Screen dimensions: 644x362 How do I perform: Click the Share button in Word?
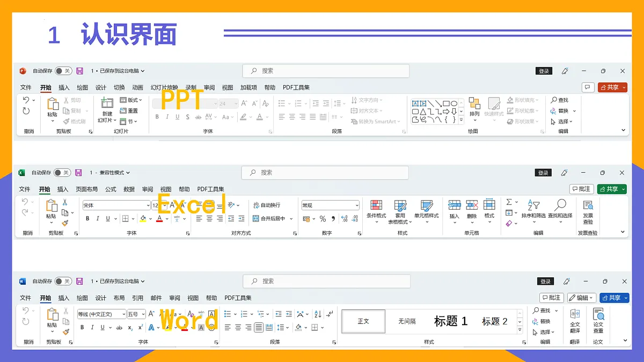coord(614,298)
